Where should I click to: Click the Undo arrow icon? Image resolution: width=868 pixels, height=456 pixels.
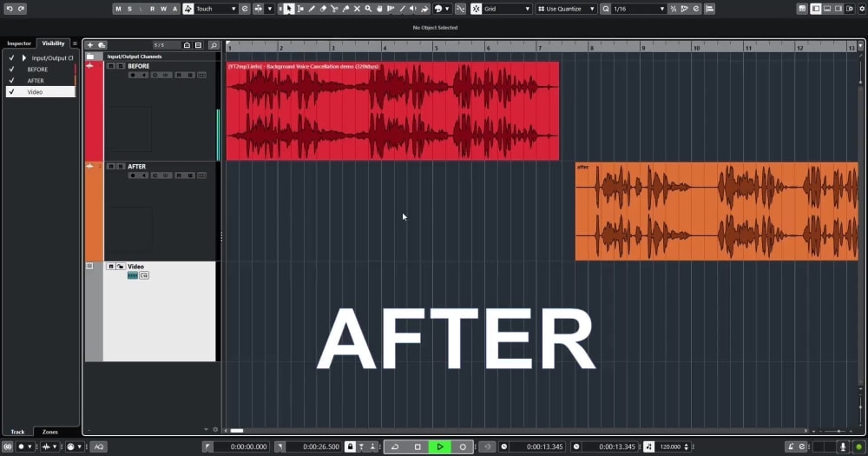coord(10,9)
